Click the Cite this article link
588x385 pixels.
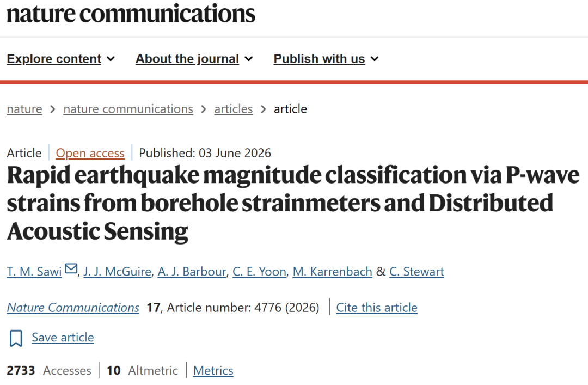377,308
